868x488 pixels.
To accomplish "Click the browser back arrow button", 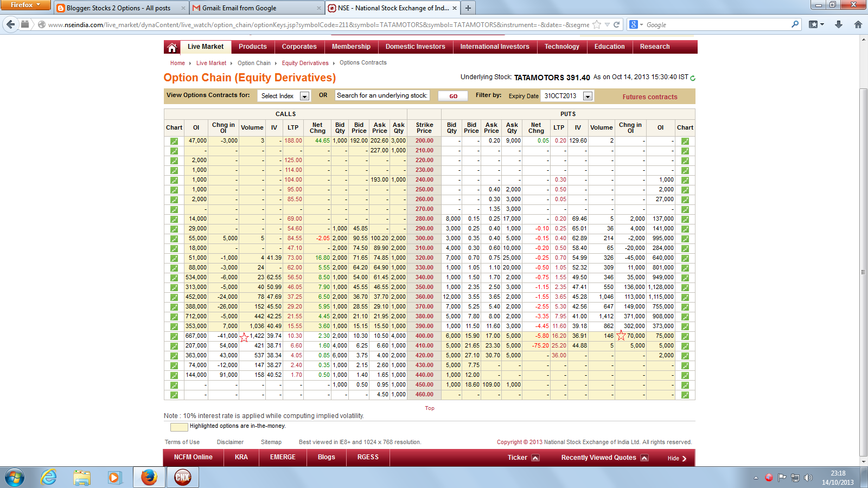I will [10, 24].
